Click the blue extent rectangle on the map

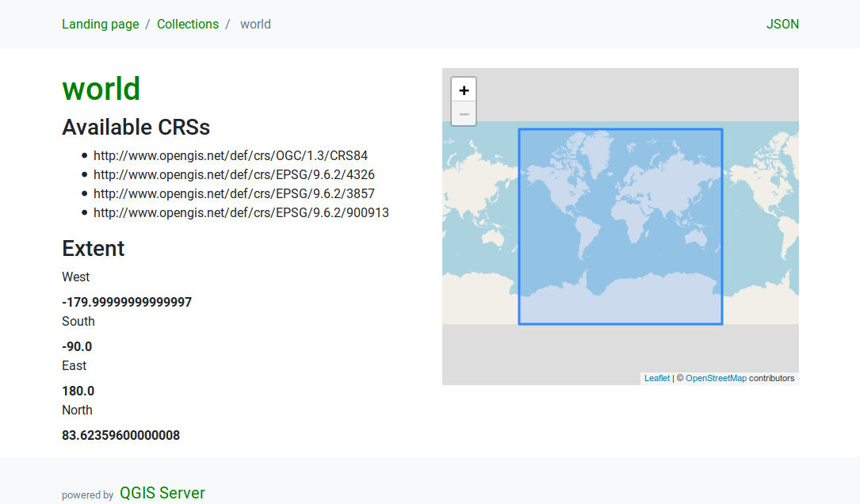[621, 226]
